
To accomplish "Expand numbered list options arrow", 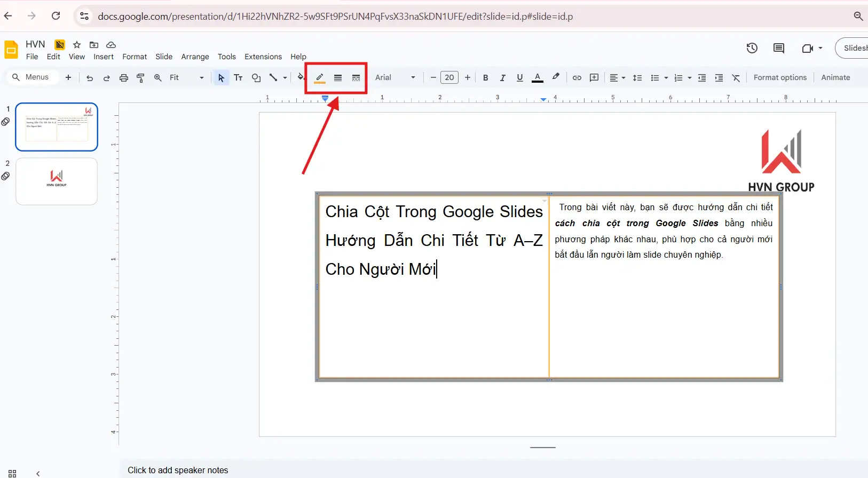I will click(690, 78).
